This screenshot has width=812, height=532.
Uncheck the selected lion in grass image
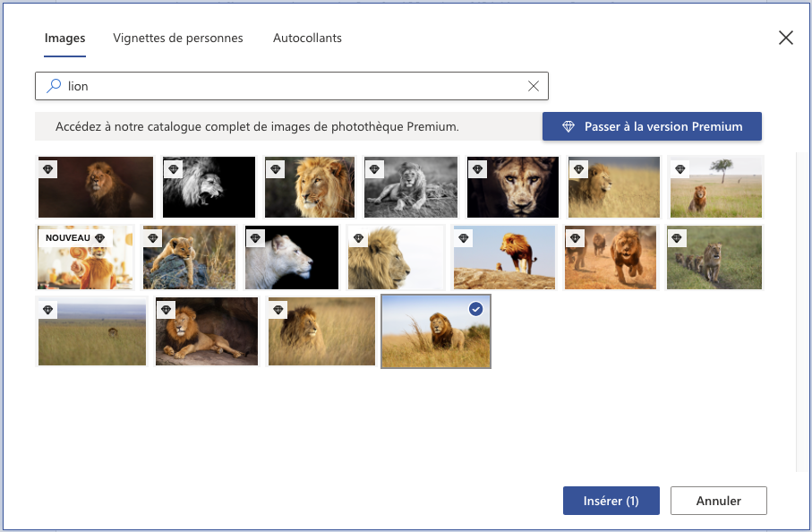click(x=475, y=309)
